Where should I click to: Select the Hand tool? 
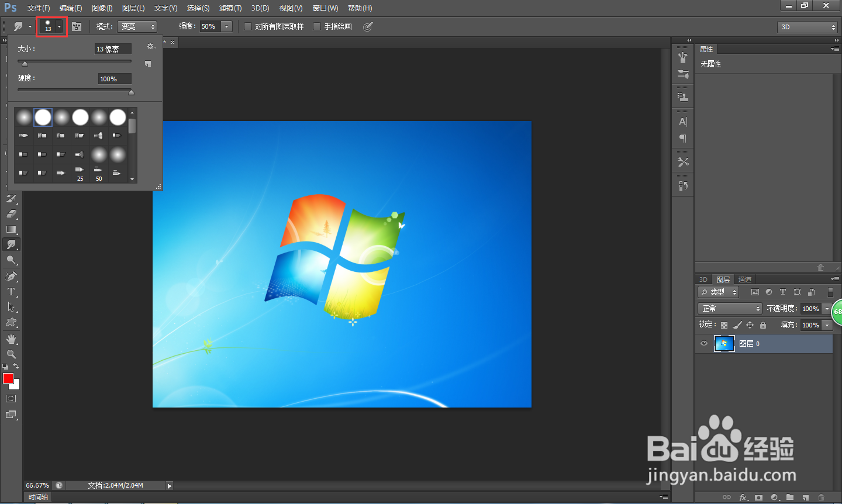11,339
